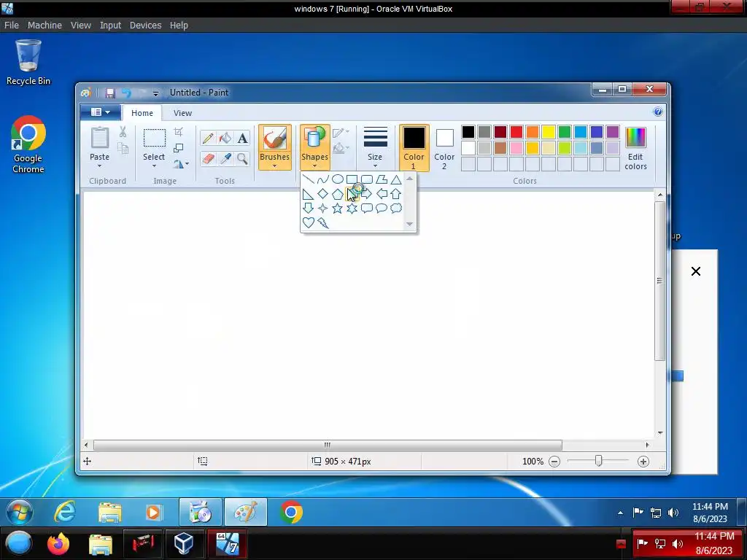
Task: Open the Brushes dropdown arrow
Action: (274, 166)
